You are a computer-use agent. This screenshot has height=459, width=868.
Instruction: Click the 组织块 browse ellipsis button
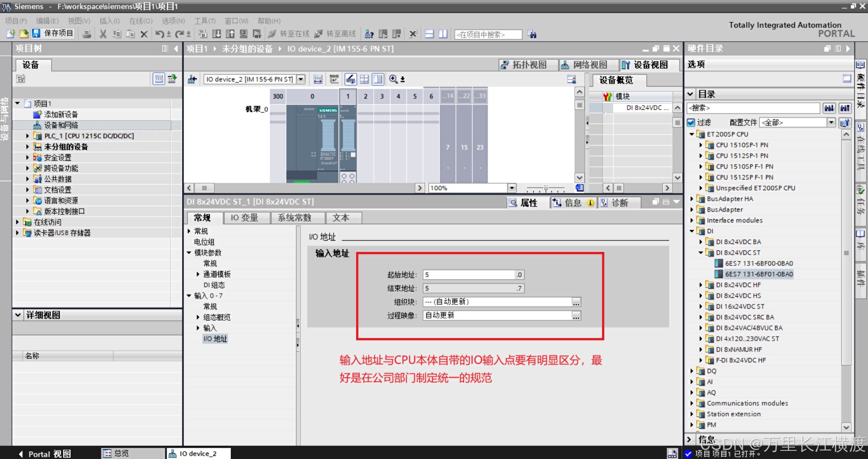click(576, 302)
